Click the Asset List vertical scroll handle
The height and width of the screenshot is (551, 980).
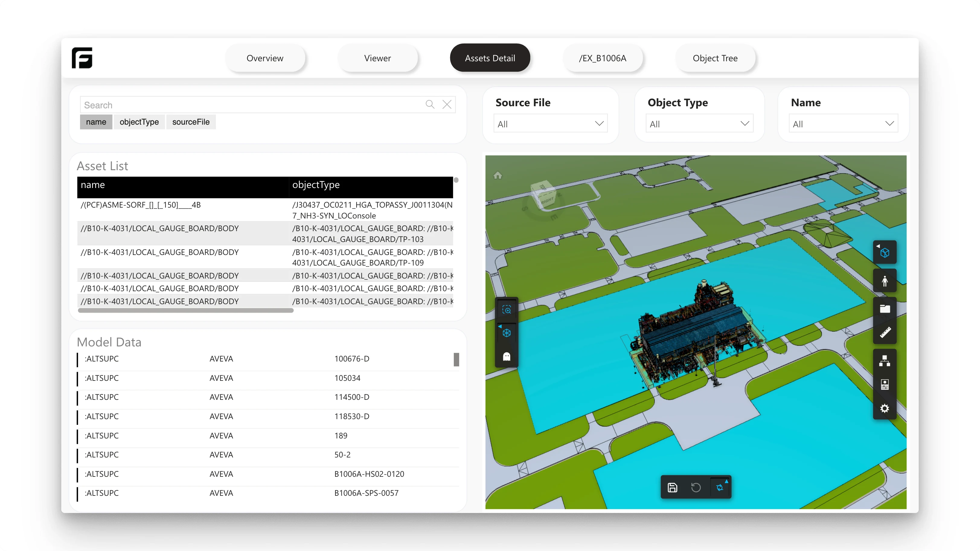point(456,180)
